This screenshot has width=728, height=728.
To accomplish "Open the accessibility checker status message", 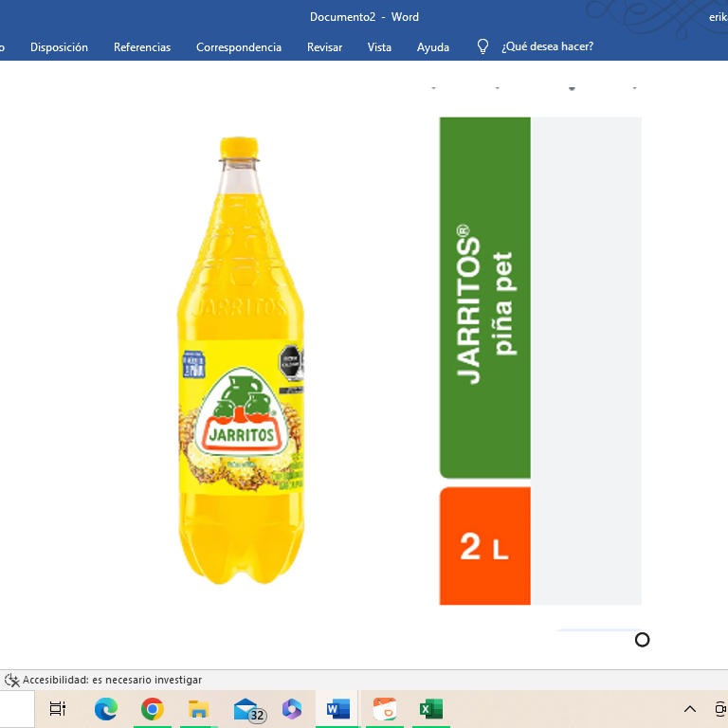I will pyautogui.click(x=112, y=680).
